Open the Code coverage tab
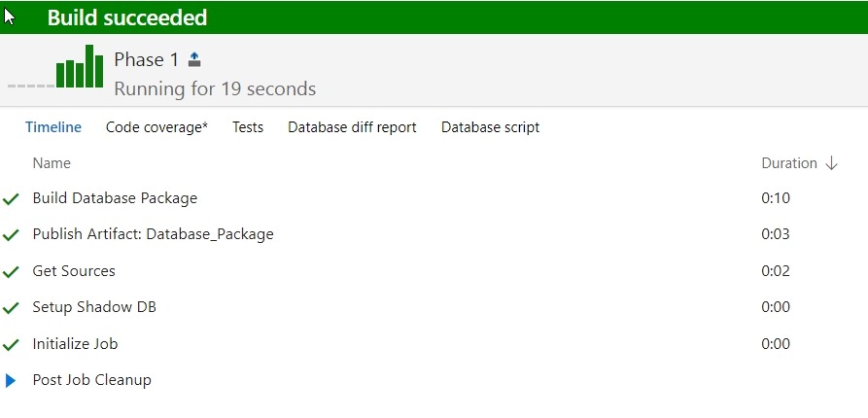Image resolution: width=868 pixels, height=418 pixels. point(156,127)
